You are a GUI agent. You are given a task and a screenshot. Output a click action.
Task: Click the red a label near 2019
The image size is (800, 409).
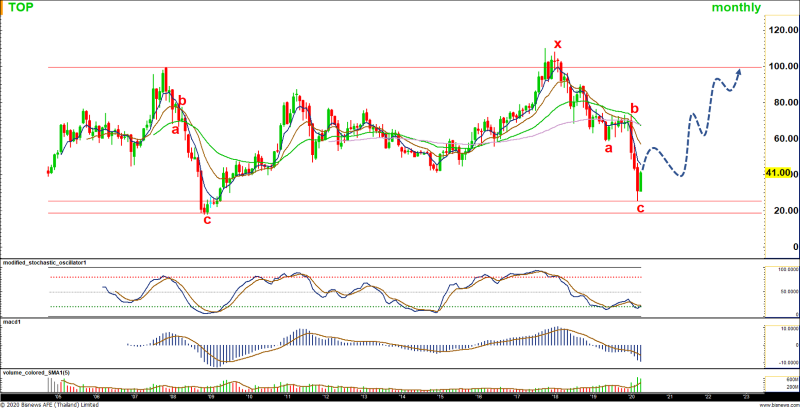coord(607,148)
